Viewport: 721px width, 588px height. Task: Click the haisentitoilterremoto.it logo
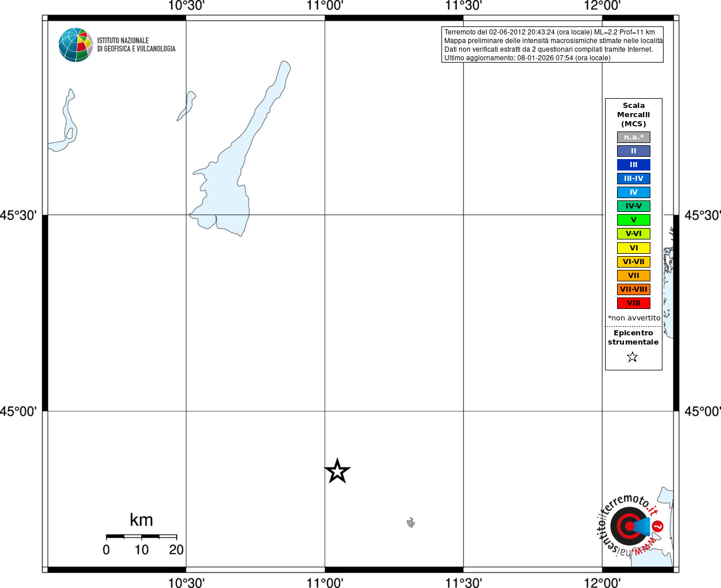tap(631, 525)
